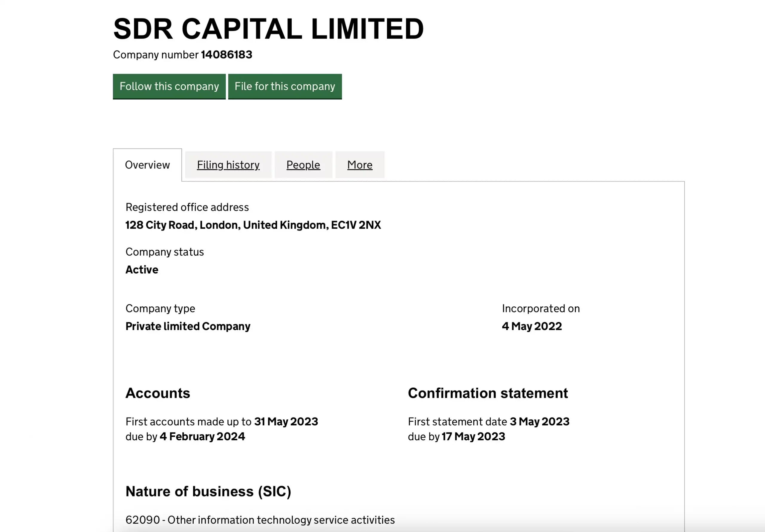This screenshot has height=532, width=765.
Task: Select Private limited Company text
Action: [188, 326]
